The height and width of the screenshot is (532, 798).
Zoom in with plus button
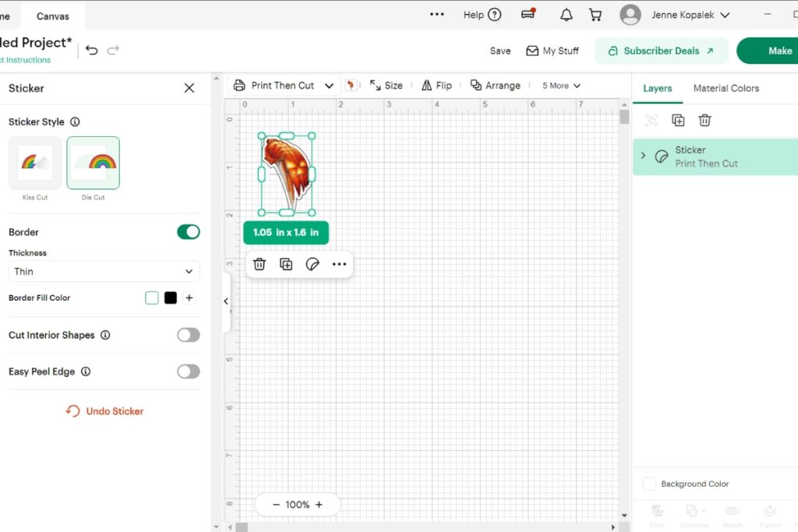[319, 505]
